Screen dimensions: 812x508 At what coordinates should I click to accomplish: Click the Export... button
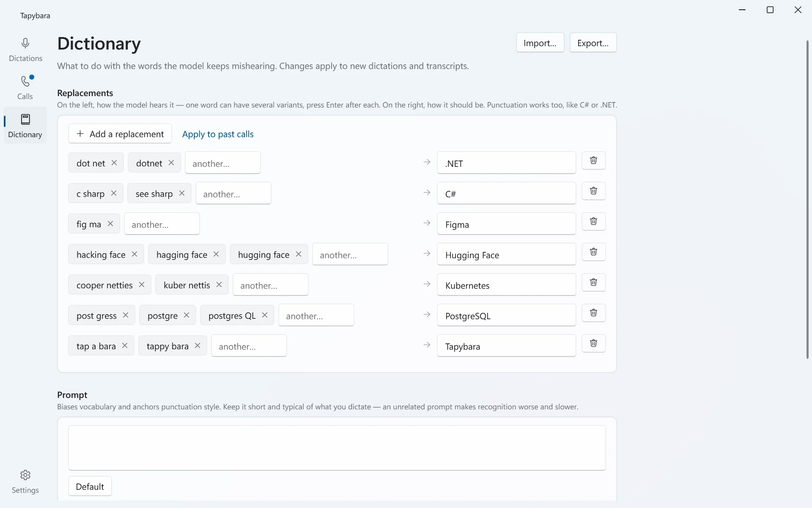coord(593,43)
